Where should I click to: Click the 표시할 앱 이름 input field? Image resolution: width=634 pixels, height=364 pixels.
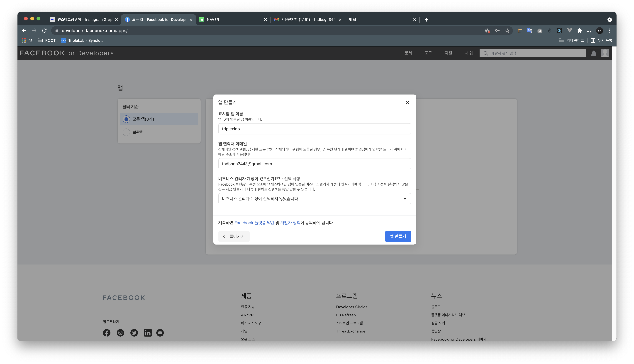pos(315,129)
